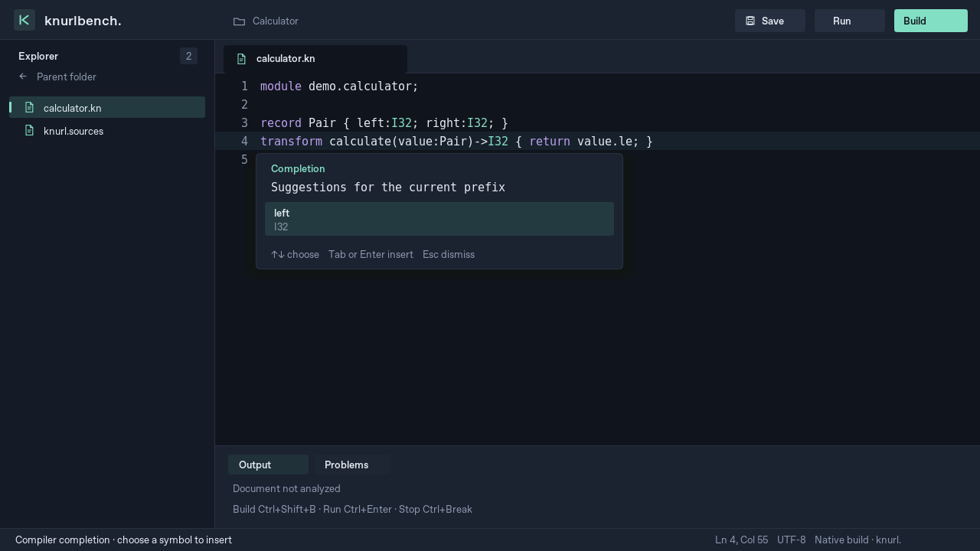Image resolution: width=980 pixels, height=551 pixels.
Task: Click the Compiler completion status message
Action: pyautogui.click(x=123, y=540)
